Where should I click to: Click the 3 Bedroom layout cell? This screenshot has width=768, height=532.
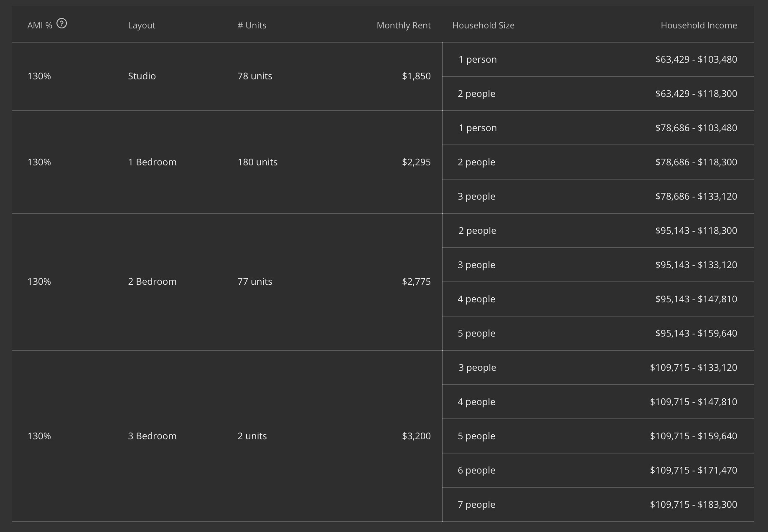tap(152, 436)
